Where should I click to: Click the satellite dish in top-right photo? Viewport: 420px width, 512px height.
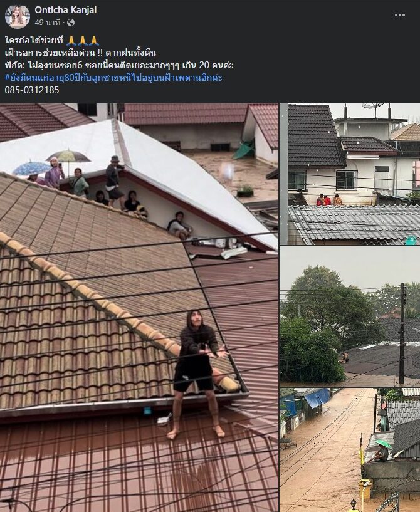(x=374, y=108)
